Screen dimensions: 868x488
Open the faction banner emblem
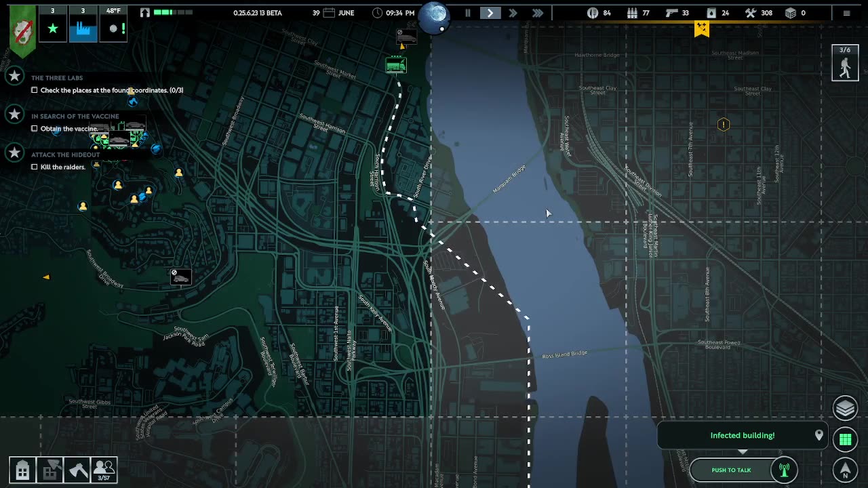(24, 31)
